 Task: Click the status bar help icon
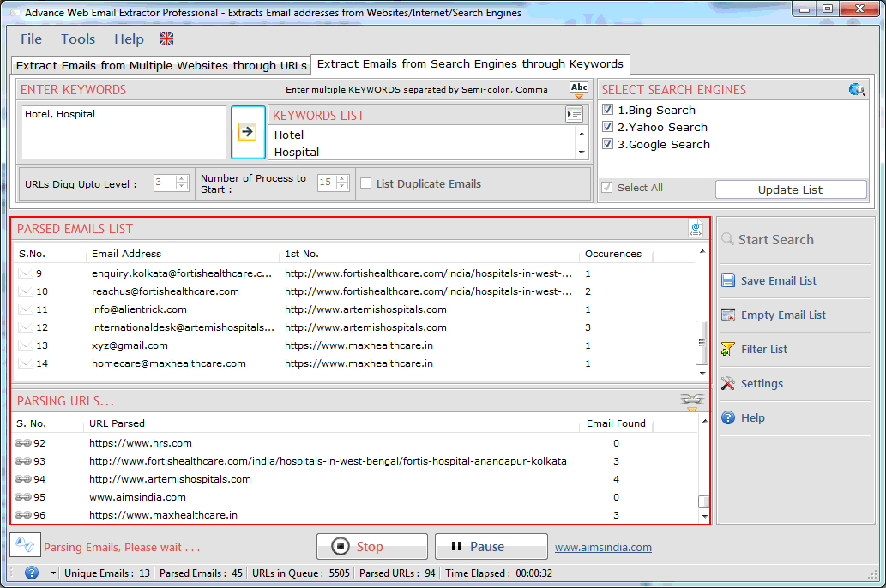[32, 573]
